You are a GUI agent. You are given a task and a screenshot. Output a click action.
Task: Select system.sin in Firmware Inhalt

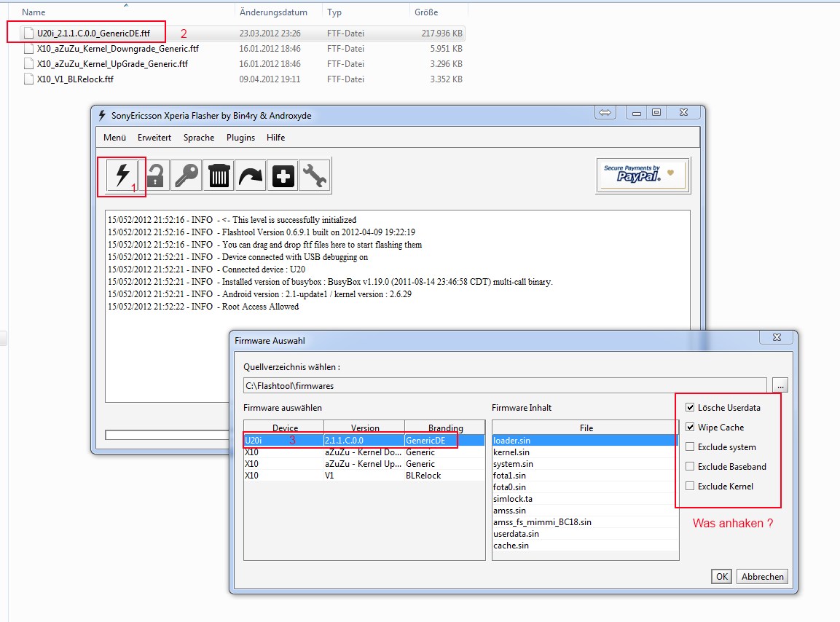pos(586,464)
